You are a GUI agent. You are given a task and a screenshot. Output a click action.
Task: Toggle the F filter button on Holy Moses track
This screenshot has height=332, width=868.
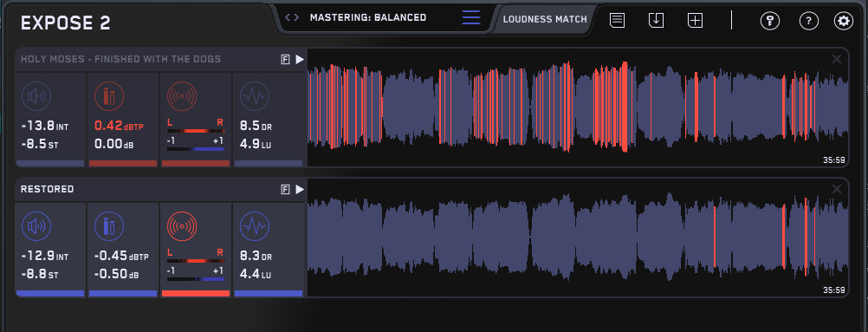point(286,59)
